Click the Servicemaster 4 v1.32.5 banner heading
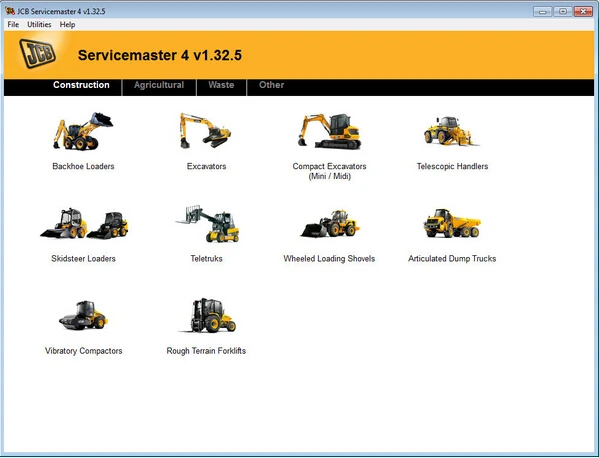The height and width of the screenshot is (458, 599). [x=160, y=55]
